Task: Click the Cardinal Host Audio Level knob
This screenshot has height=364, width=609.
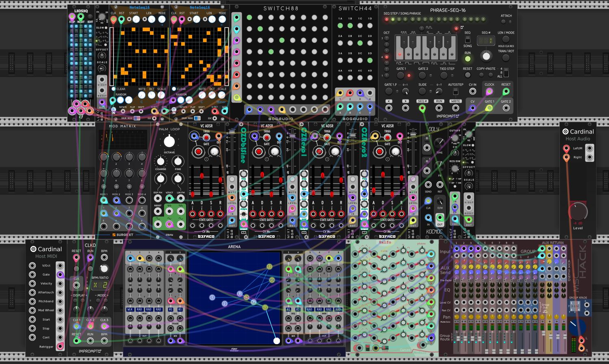Action: point(578,211)
